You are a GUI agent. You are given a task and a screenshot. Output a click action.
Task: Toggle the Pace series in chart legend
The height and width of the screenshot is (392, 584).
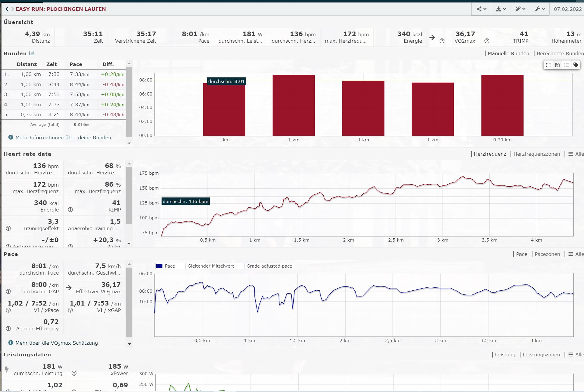coord(160,266)
